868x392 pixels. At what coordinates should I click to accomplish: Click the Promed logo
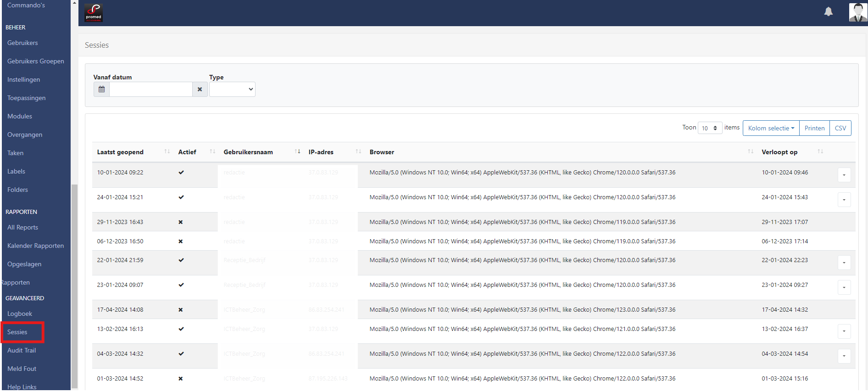pos(94,13)
